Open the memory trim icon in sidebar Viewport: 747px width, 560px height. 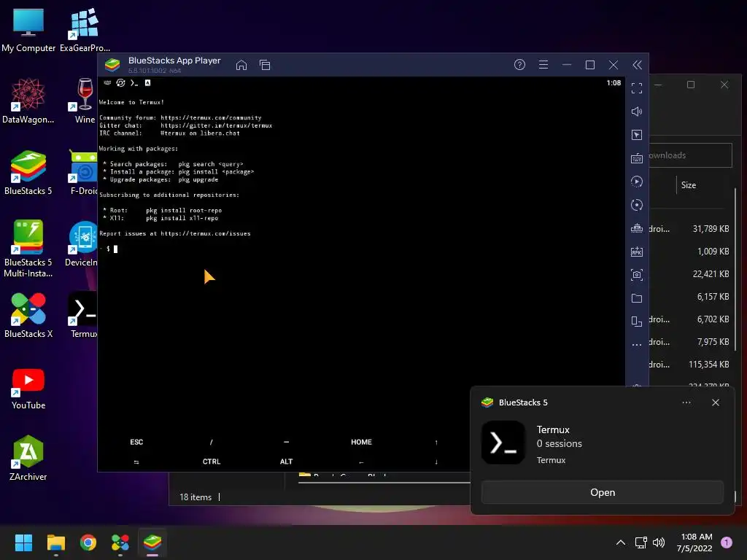(x=637, y=228)
